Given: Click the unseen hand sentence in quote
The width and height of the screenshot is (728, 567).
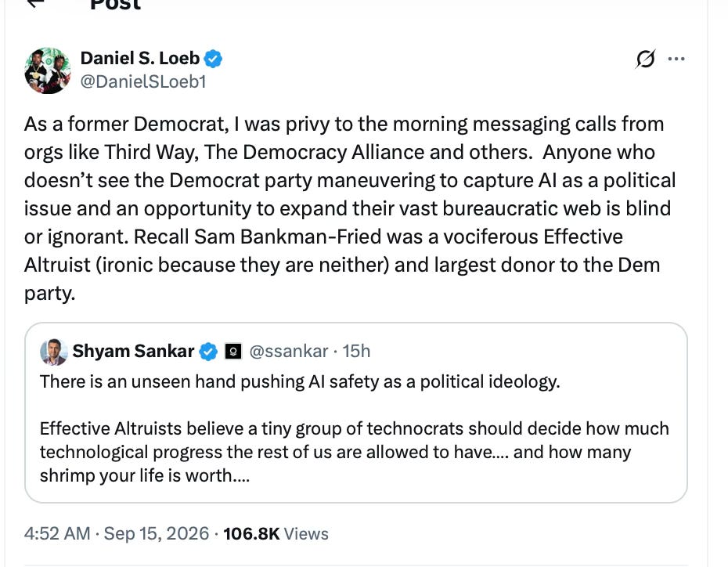Looking at the screenshot, I should 300,381.
